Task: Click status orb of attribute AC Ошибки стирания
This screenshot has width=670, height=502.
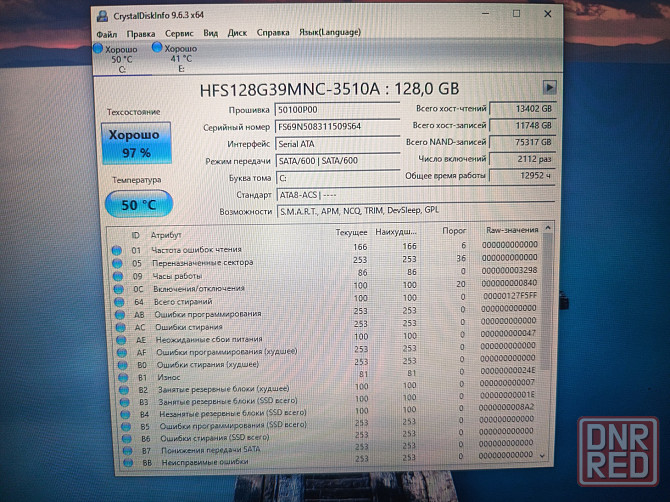Action: point(120,328)
